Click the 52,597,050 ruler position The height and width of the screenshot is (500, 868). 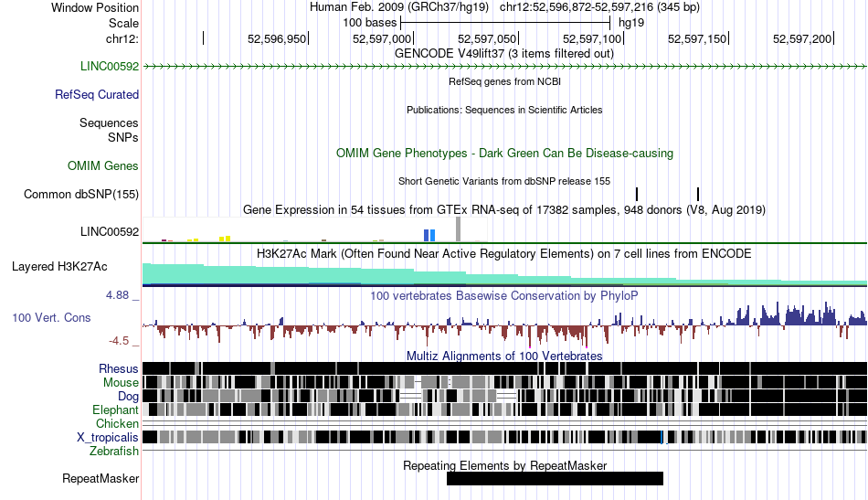(x=487, y=38)
